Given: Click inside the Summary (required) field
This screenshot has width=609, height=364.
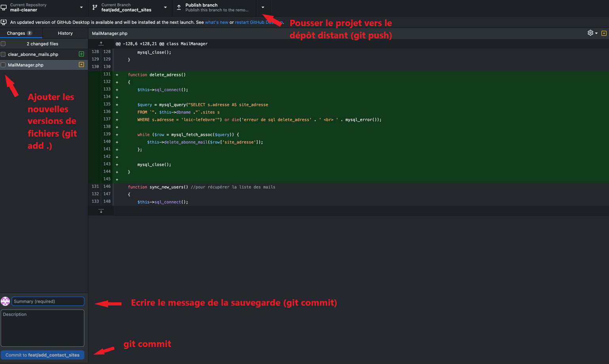Looking at the screenshot, I should pyautogui.click(x=47, y=301).
